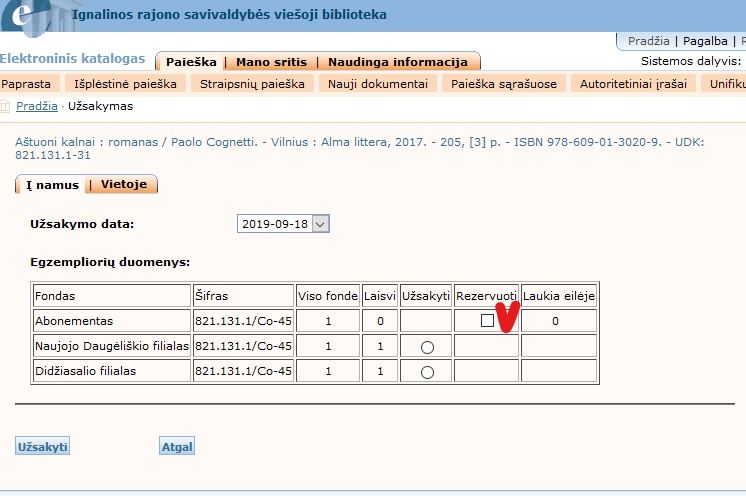Switch to the Vietoje tab
This screenshot has width=746, height=496.
point(124,185)
